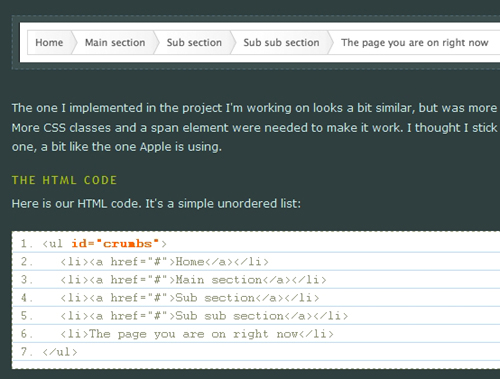Viewport: 500px width, 379px height.
Task: Select code line 5 with Sub sub section
Action: click(256, 316)
